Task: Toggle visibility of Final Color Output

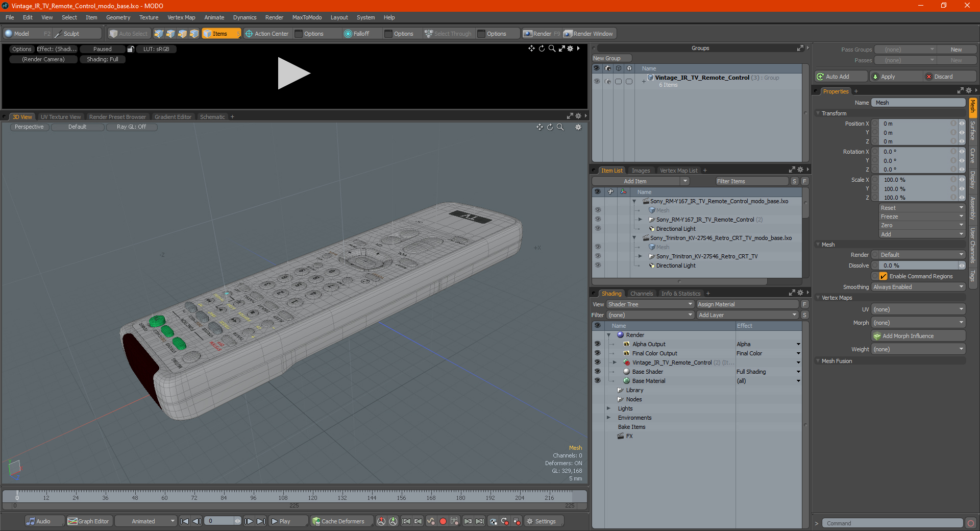Action: point(597,353)
